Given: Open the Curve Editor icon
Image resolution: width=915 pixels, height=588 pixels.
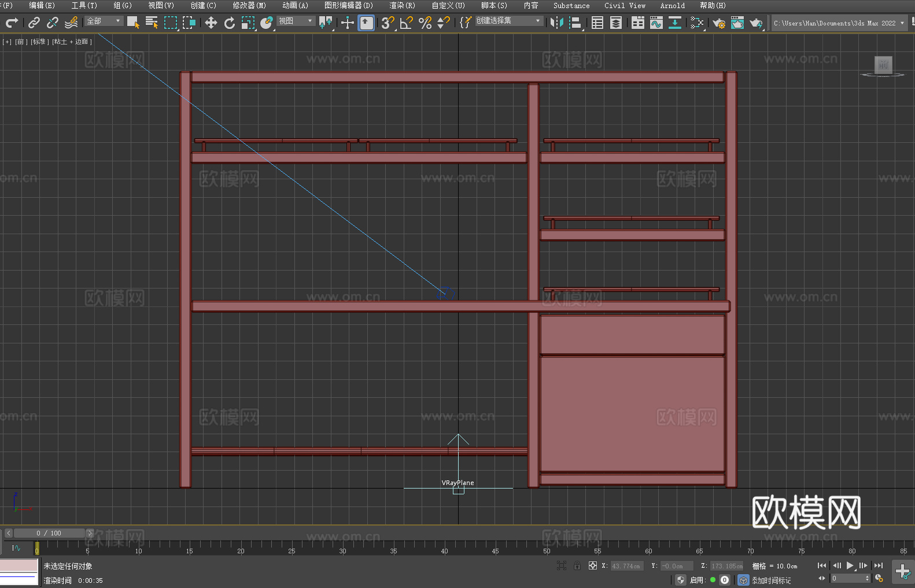Looking at the screenshot, I should click(x=656, y=23).
